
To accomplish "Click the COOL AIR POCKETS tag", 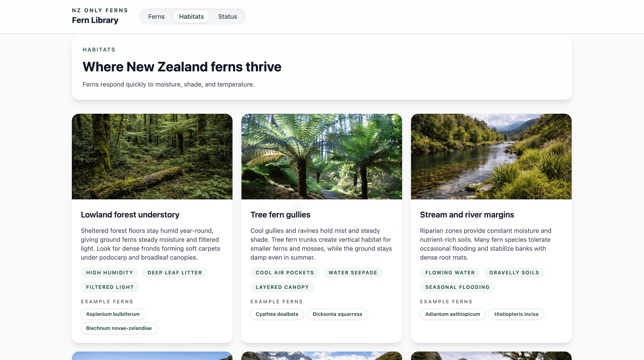I will point(285,273).
